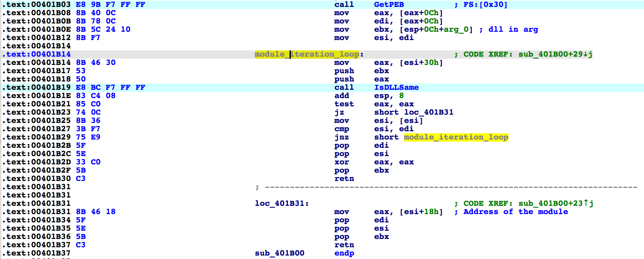Click the 'Address of the module' comment
This screenshot has height=259, width=644.
[x=515, y=212]
